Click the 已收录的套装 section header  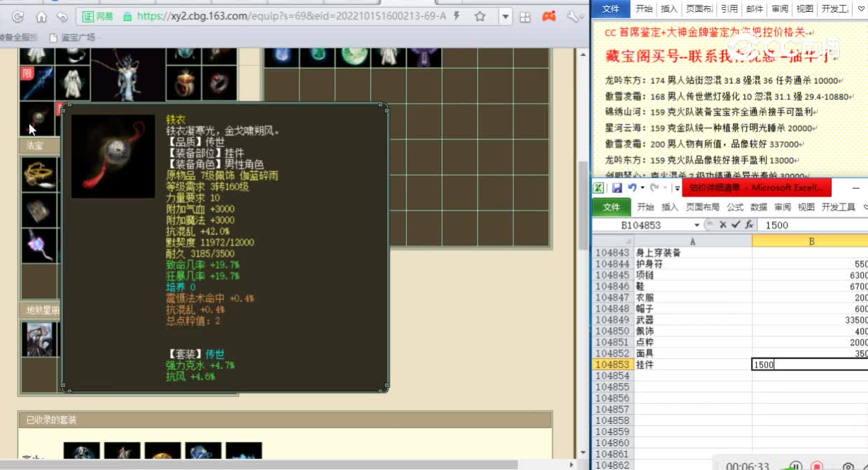[286, 420]
